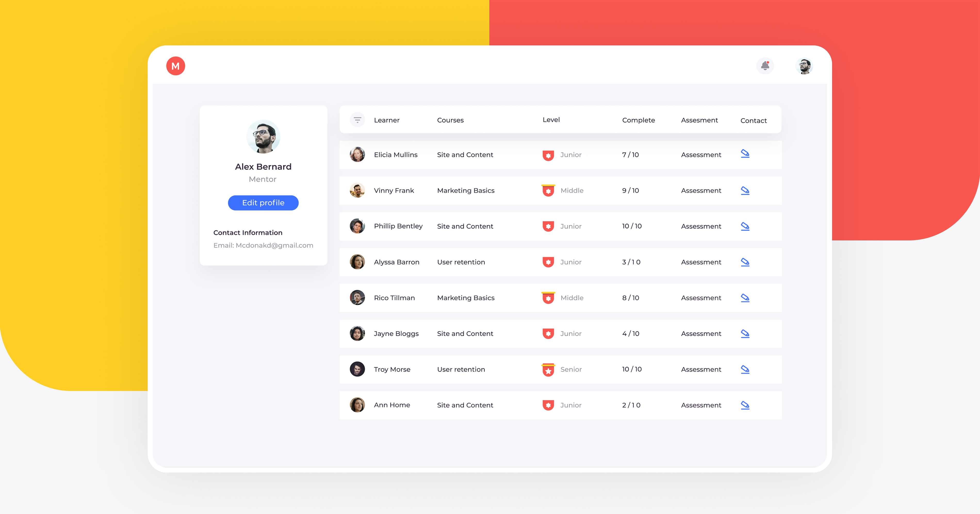Click the 7 / 10 completion value

point(630,155)
